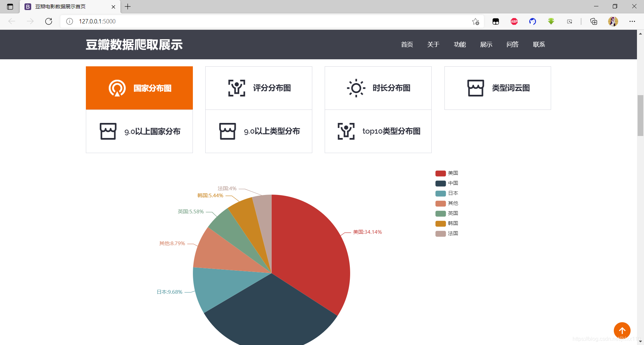Viewport: 644px width, 345px height.
Task: Open the ABP extension icon
Action: 514,21
